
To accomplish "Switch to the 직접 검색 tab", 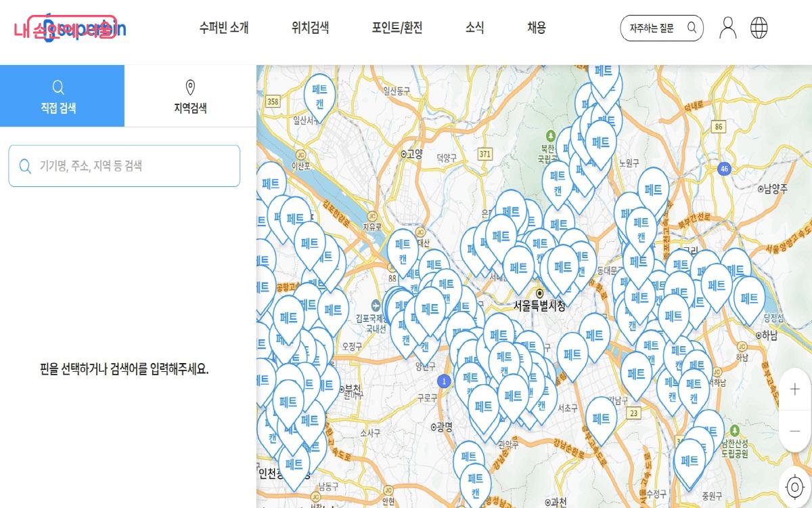I will pos(62,96).
